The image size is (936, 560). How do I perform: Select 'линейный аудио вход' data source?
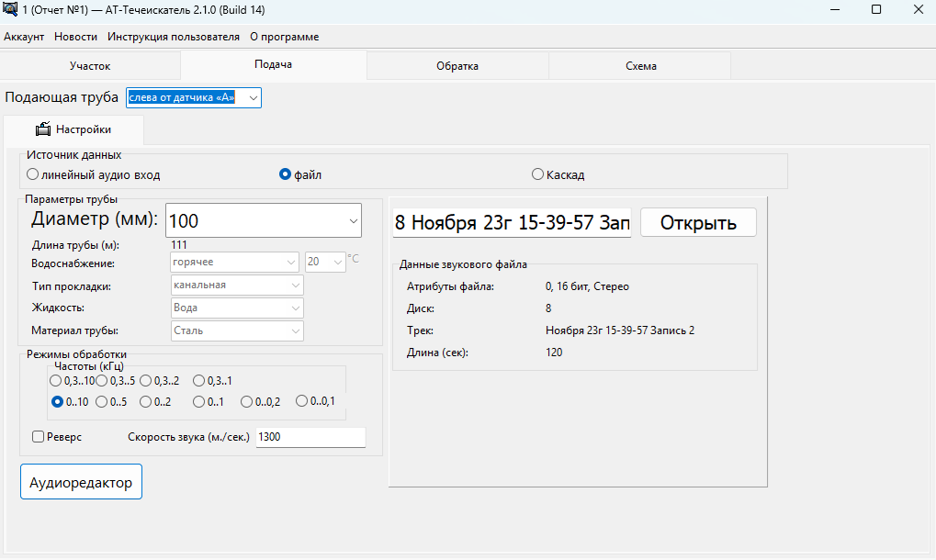click(x=33, y=174)
